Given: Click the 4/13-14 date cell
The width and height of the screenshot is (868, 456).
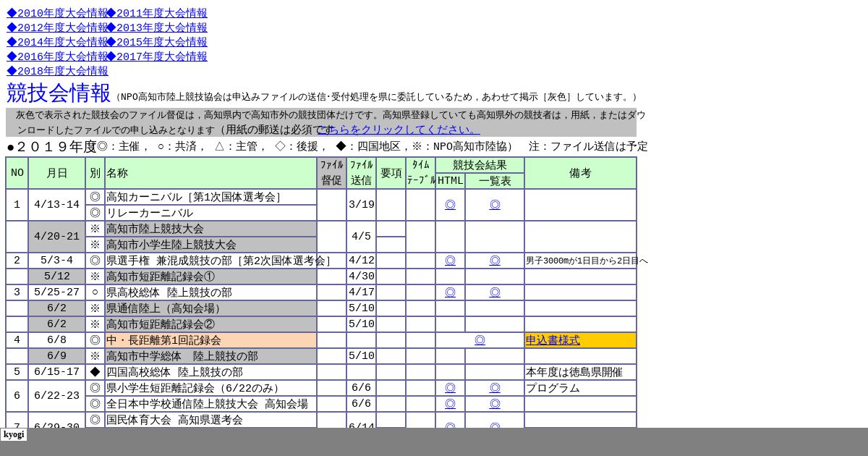Looking at the screenshot, I should [x=56, y=205].
